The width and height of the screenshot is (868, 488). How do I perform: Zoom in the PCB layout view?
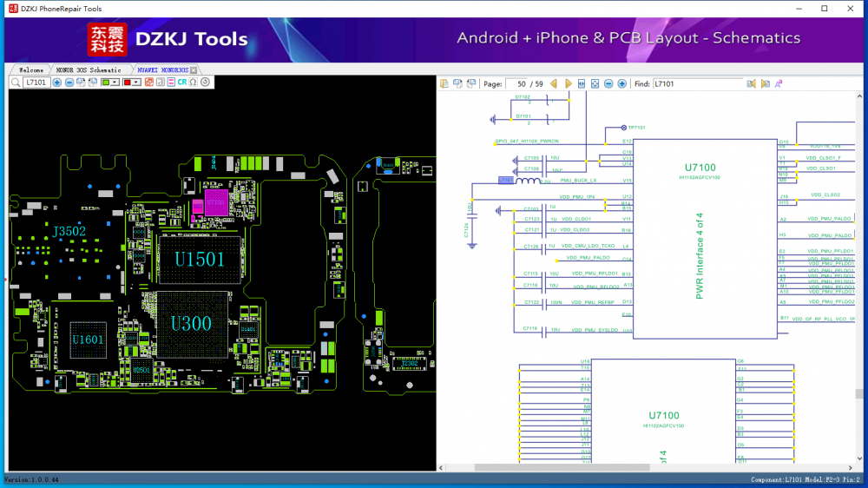pyautogui.click(x=57, y=82)
